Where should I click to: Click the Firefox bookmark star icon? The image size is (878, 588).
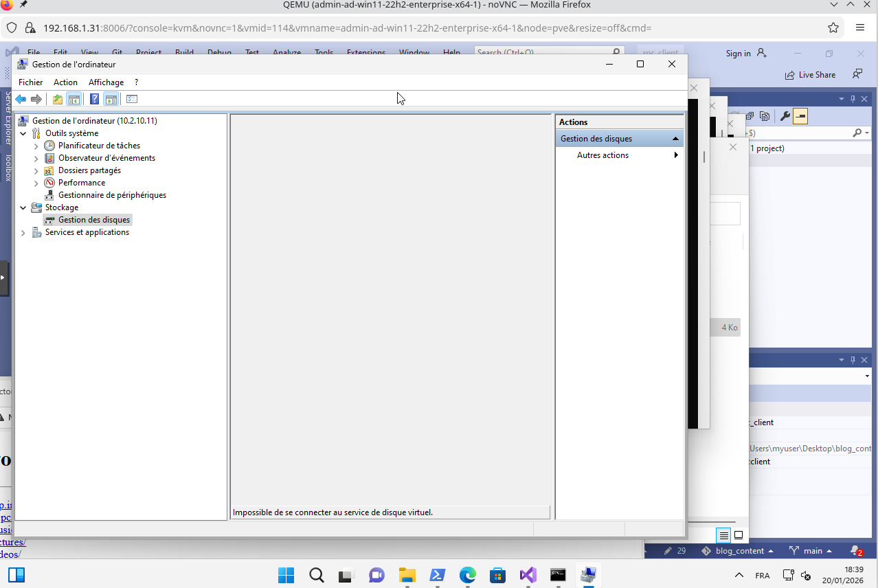[833, 28]
